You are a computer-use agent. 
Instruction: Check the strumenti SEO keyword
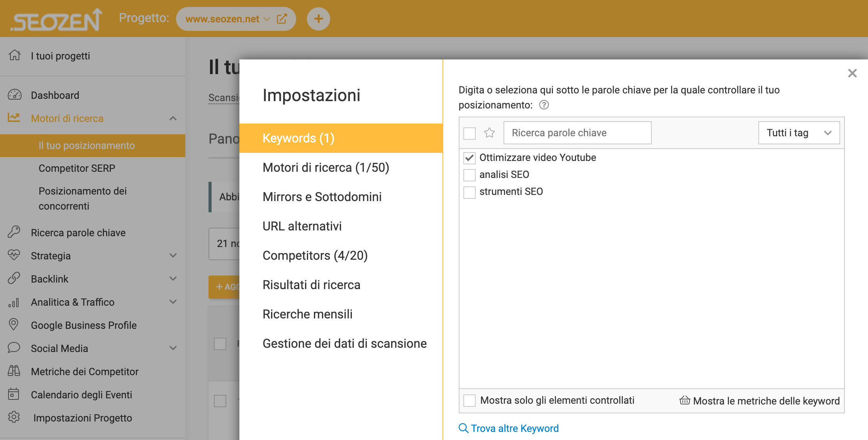(x=470, y=192)
